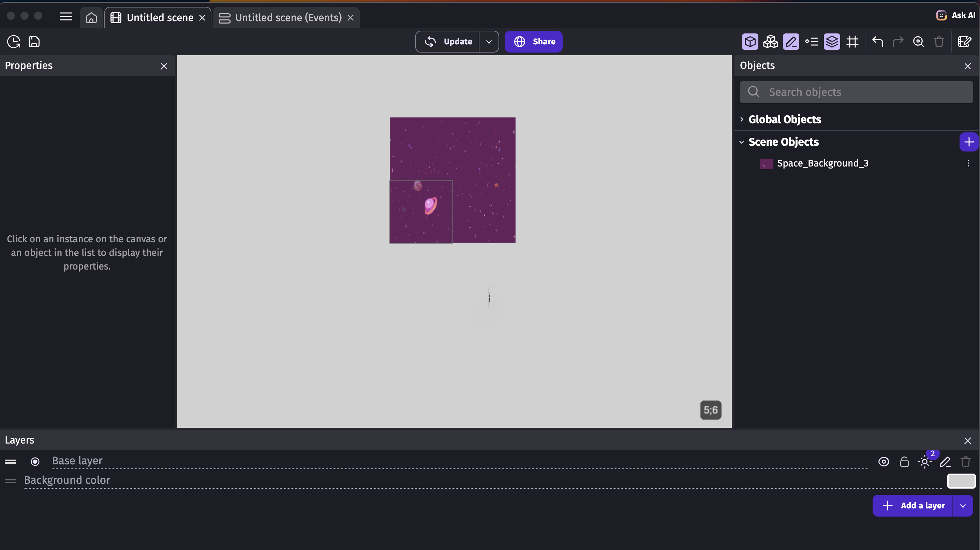
Task: Open the zoom magnifier icon
Action: pyautogui.click(x=918, y=42)
